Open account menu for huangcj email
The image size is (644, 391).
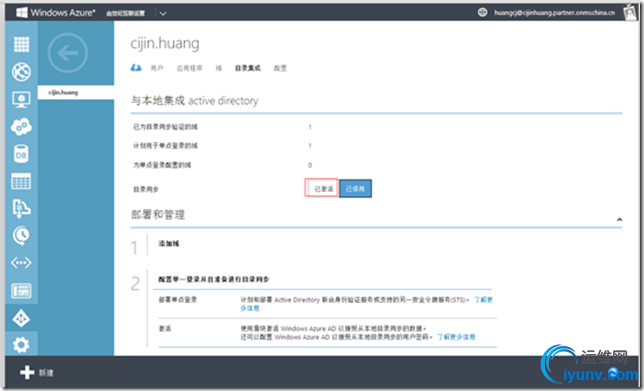coord(554,12)
